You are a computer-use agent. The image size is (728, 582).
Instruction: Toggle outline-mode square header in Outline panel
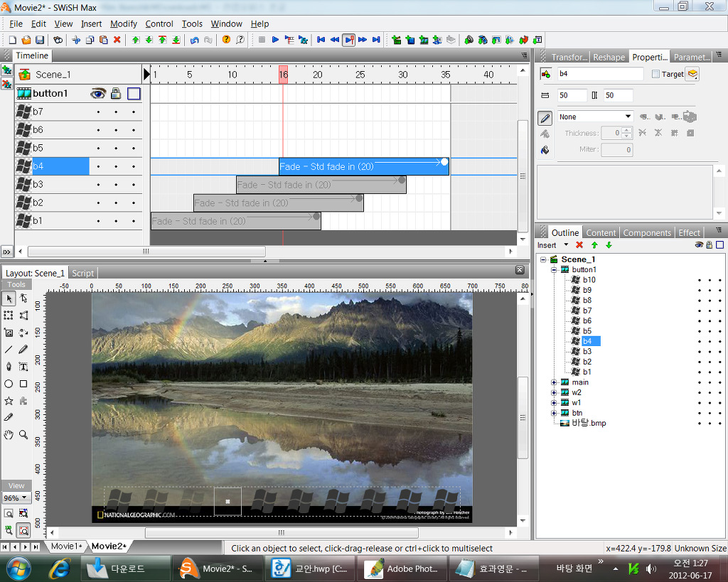[719, 245]
